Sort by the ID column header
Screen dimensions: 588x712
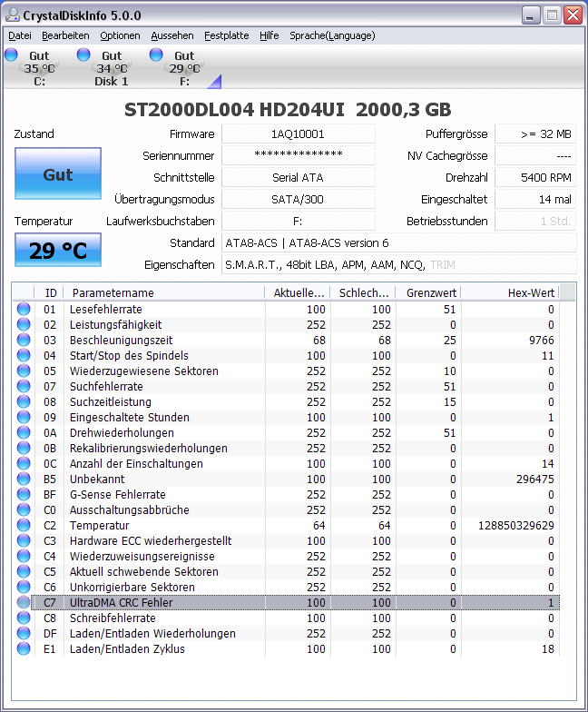(49, 292)
